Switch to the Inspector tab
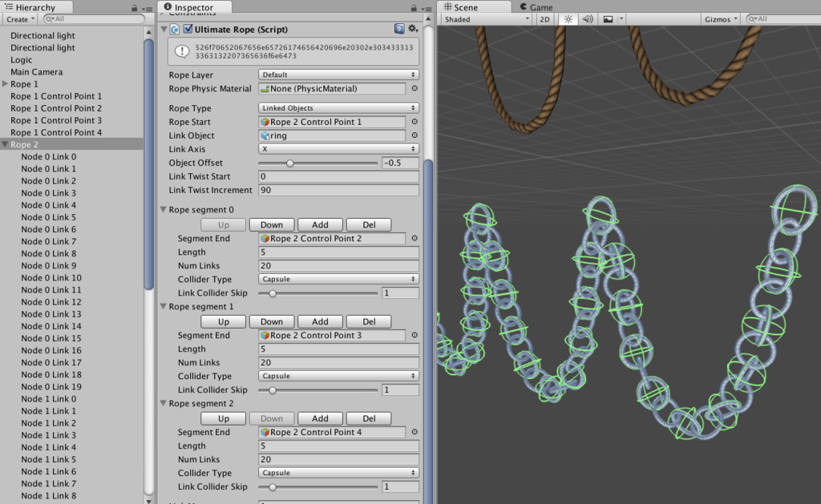 coord(195,7)
